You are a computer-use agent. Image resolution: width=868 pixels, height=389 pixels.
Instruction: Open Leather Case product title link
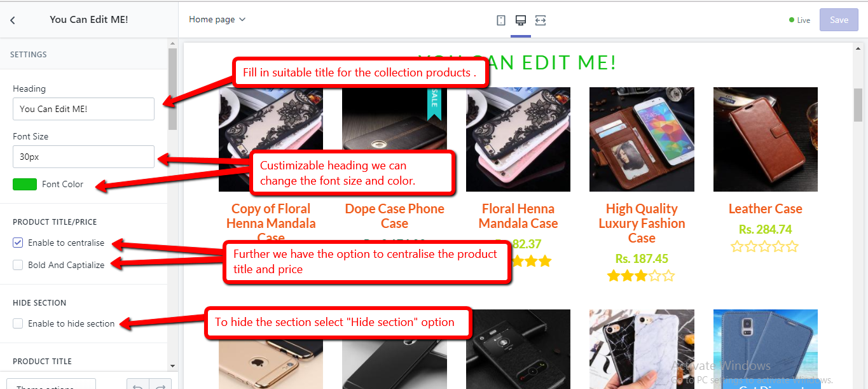[765, 209]
